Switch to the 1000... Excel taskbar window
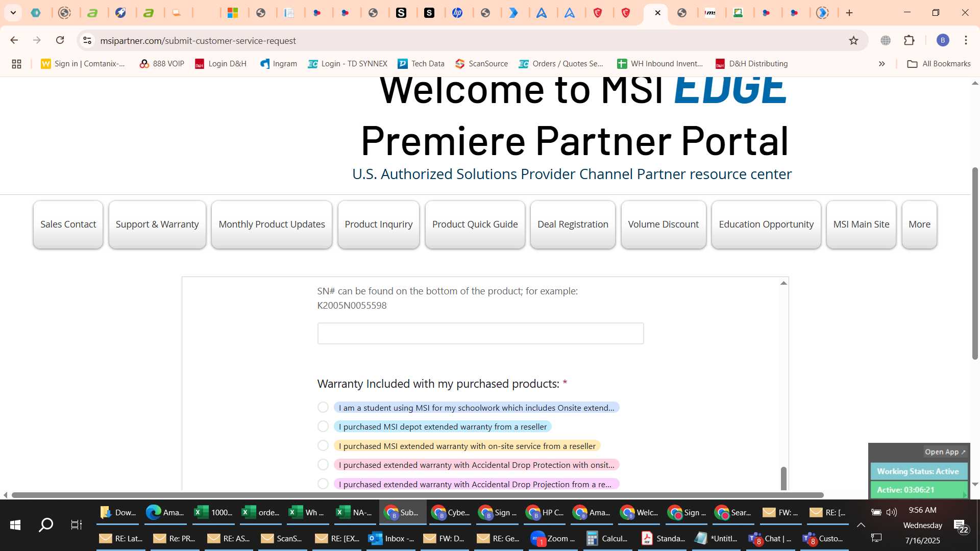The width and height of the screenshot is (980, 551). click(x=213, y=512)
